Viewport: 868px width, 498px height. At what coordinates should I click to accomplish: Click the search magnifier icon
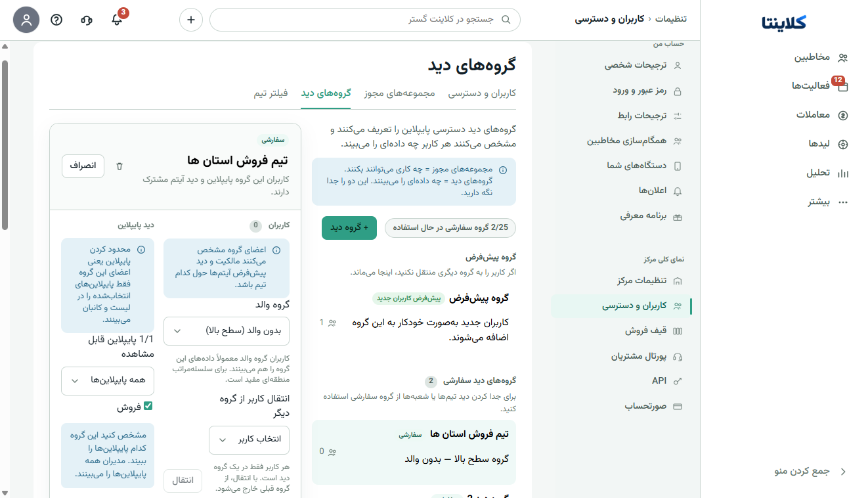pyautogui.click(x=506, y=20)
